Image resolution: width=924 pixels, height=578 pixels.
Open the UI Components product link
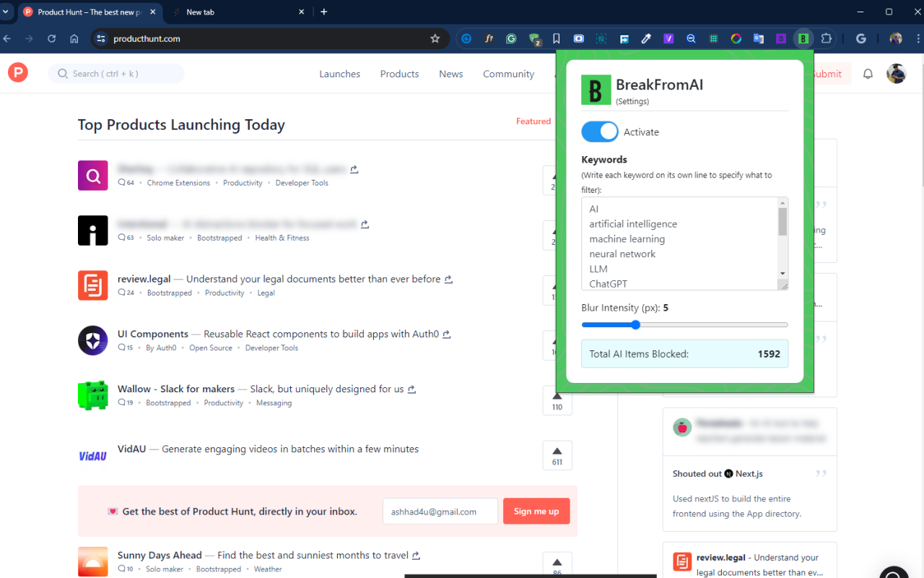click(x=153, y=334)
